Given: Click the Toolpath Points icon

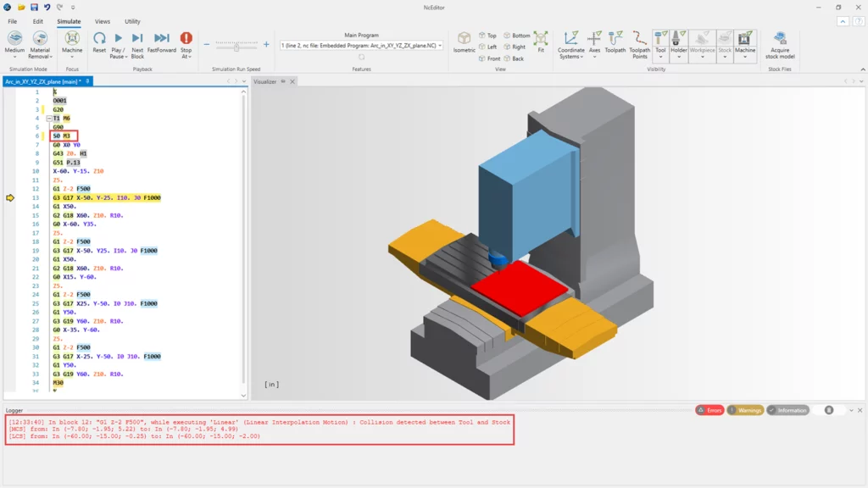Looking at the screenshot, I should [x=639, y=39].
